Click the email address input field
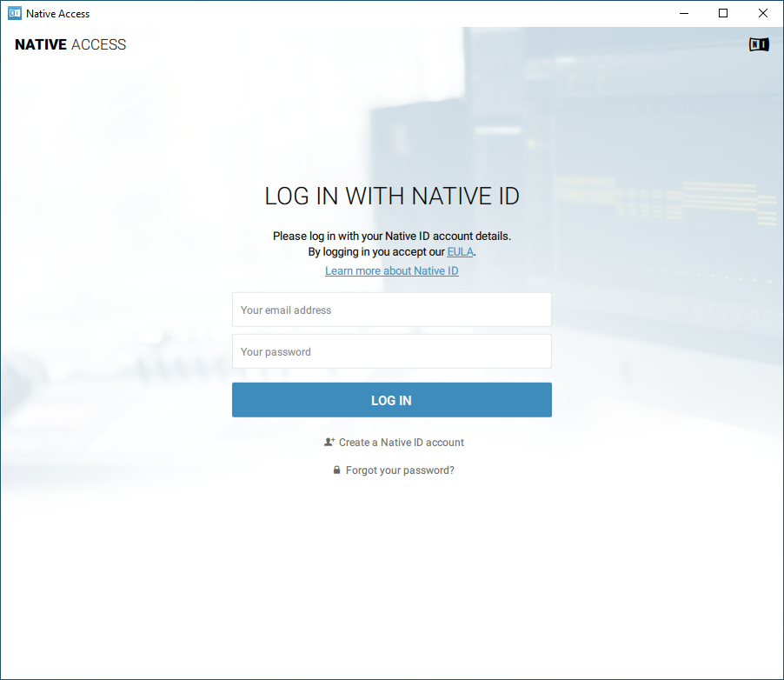 coord(391,310)
